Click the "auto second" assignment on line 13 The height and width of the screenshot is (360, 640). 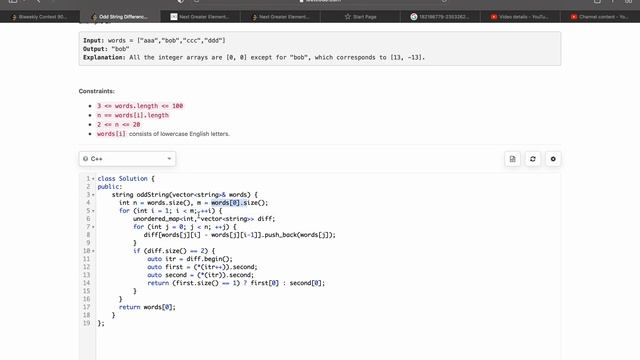click(x=200, y=275)
